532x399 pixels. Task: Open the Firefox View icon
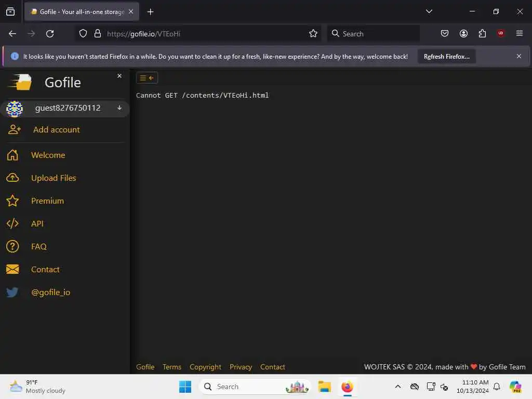(x=10, y=12)
